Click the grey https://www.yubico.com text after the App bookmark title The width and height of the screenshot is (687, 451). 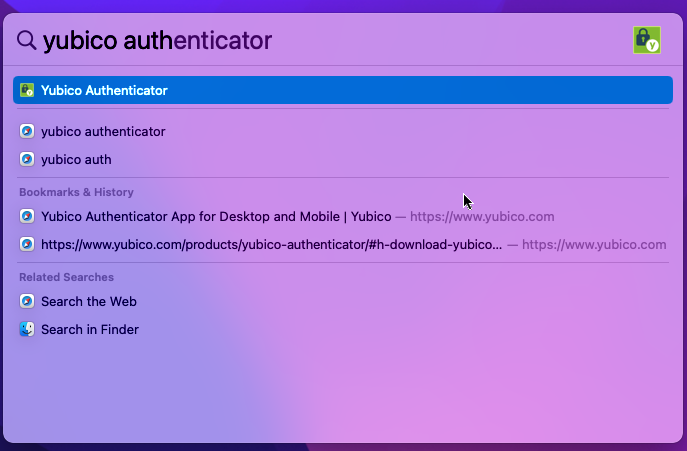(x=482, y=217)
